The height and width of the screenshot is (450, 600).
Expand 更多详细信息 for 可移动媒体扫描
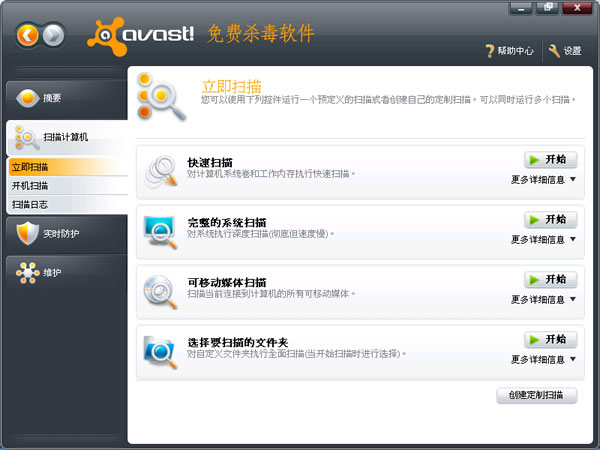(x=543, y=299)
